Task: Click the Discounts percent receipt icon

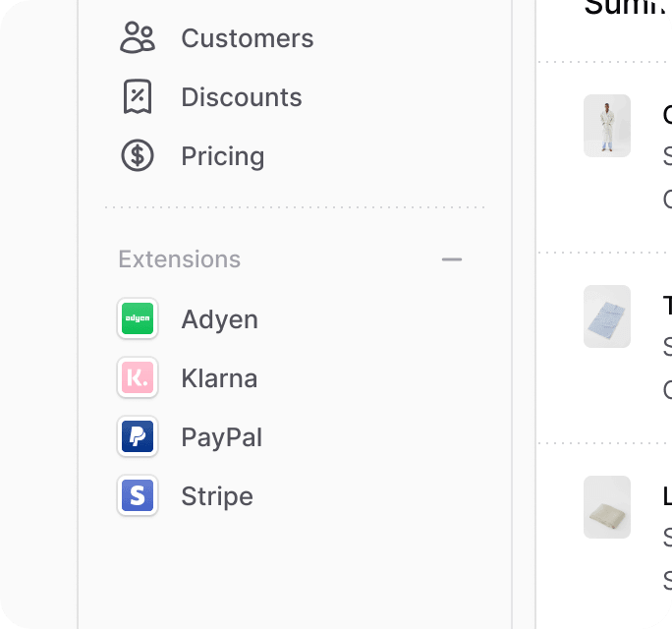Action: (138, 97)
